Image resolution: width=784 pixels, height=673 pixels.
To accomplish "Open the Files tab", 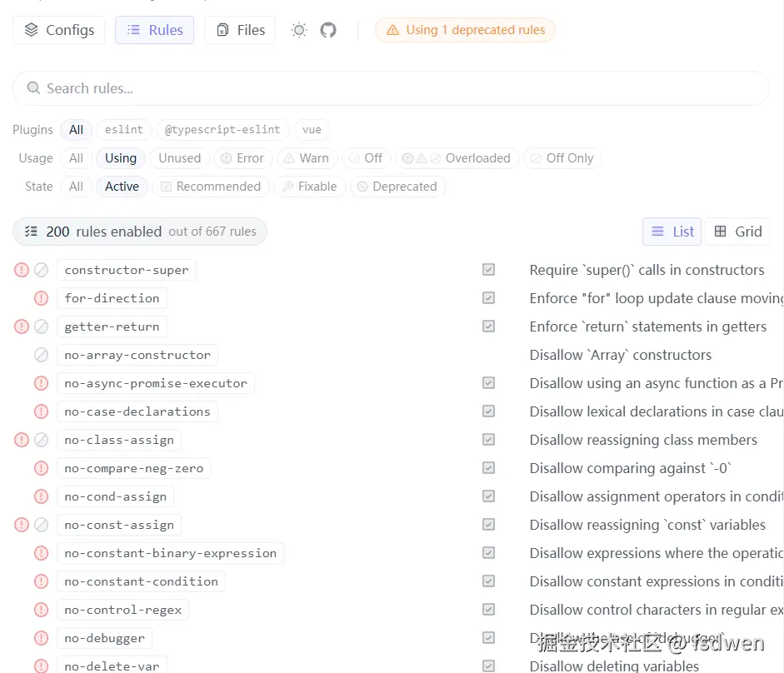I will point(240,30).
